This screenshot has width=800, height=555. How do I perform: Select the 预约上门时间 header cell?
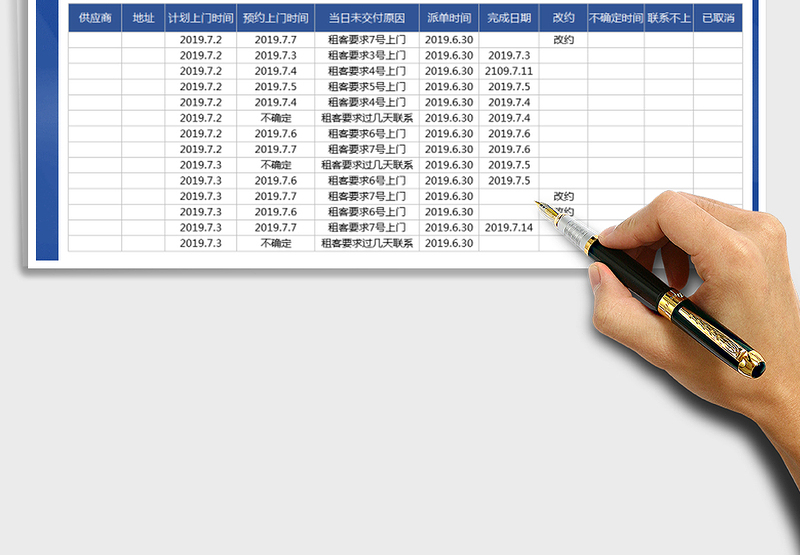tap(275, 18)
